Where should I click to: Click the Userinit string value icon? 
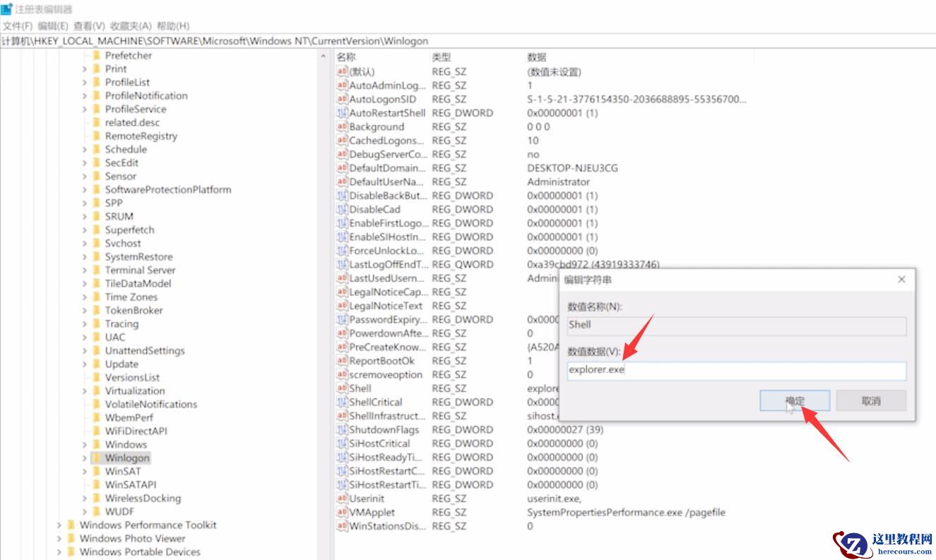click(x=342, y=499)
